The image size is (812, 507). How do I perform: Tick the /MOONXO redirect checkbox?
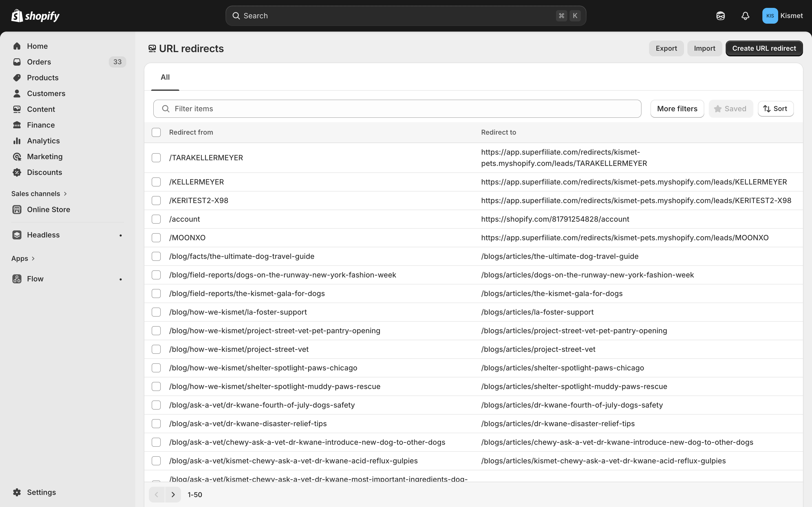tap(156, 238)
